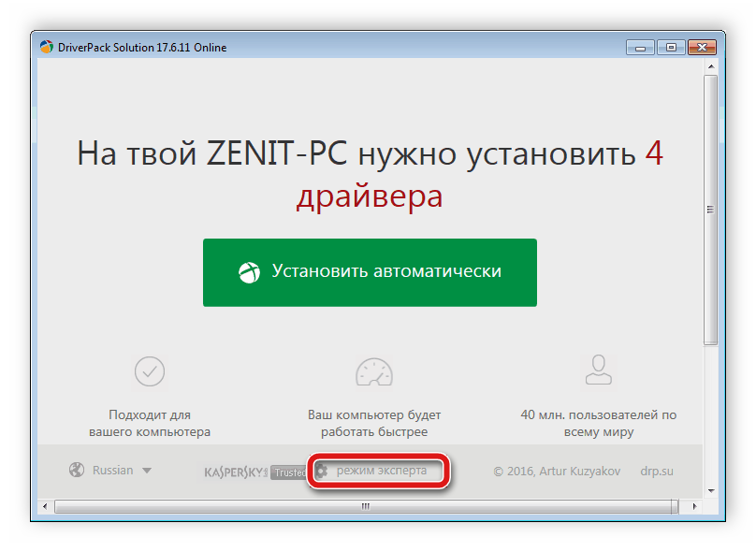This screenshot has width=756, height=552.
Task: Click the speedometer icon
Action: pos(373,371)
